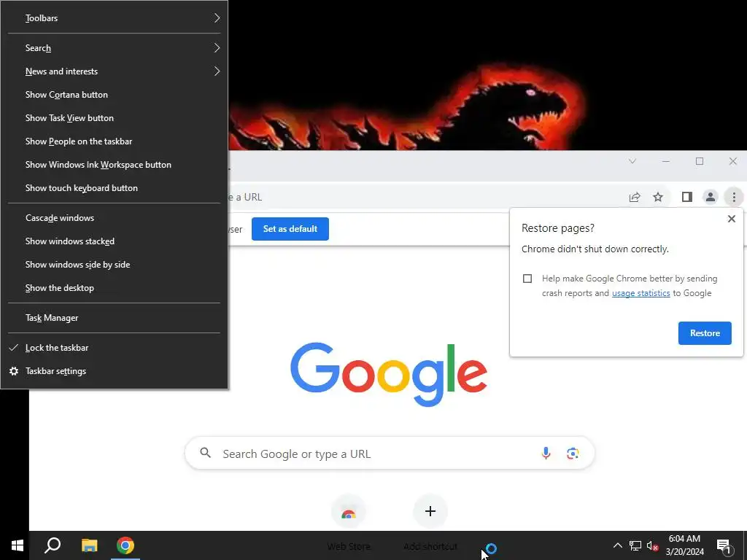Open the taskbar clock and date

[684, 545]
